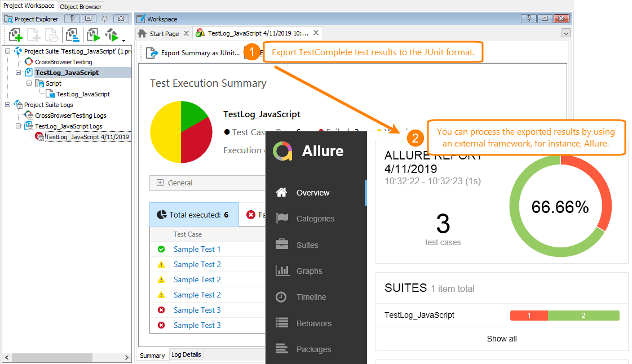Click the Organize Projects toolbar icon
Viewport: 632px width, 364px height.
click(x=72, y=35)
